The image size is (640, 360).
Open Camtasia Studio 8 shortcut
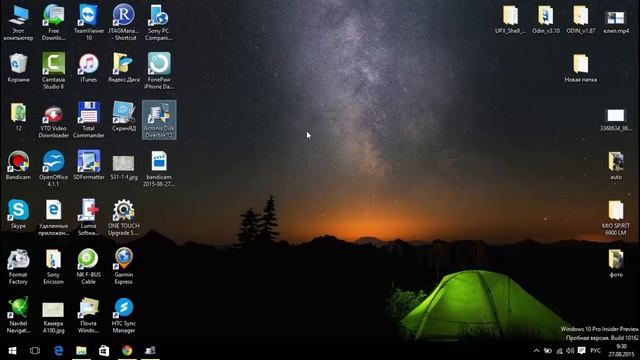click(x=53, y=71)
